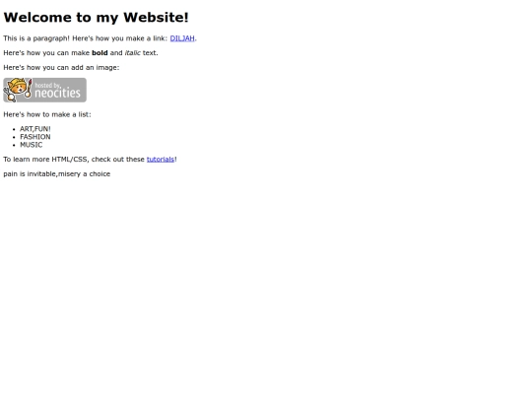Click the italic word in second paragraph

(x=133, y=53)
